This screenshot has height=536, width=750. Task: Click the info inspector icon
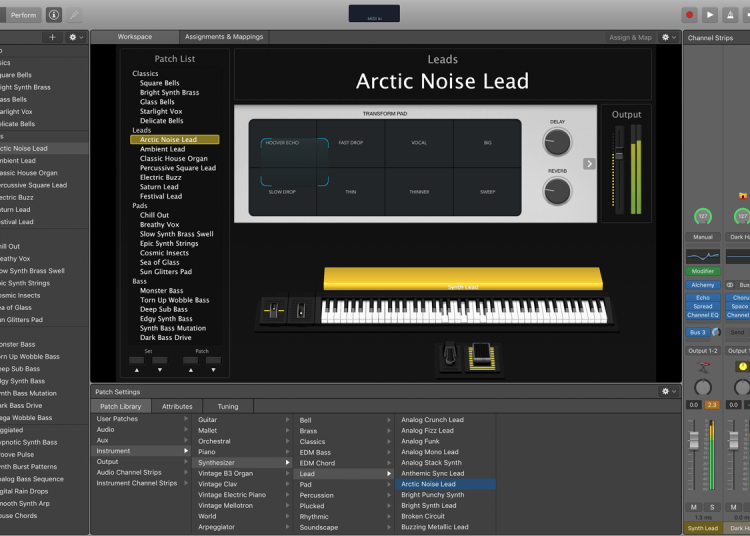click(x=53, y=15)
